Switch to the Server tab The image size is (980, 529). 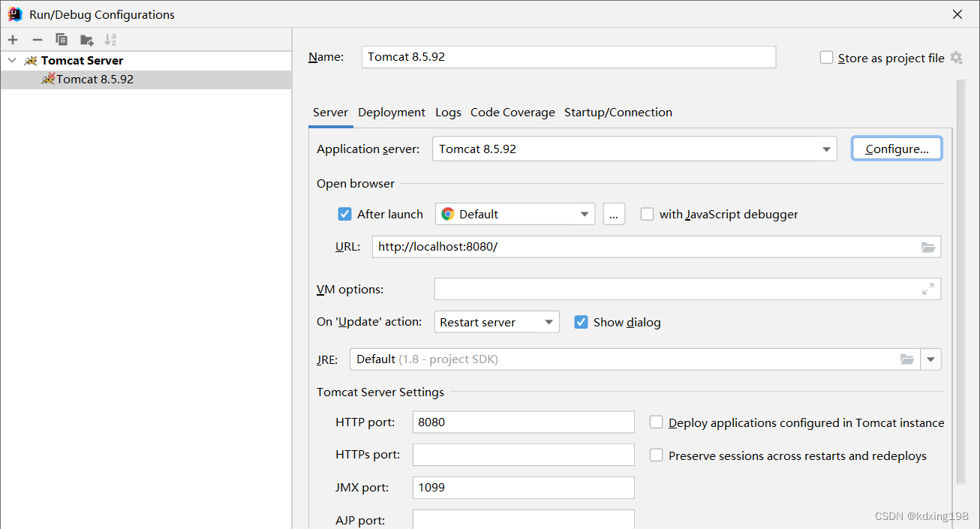point(330,113)
